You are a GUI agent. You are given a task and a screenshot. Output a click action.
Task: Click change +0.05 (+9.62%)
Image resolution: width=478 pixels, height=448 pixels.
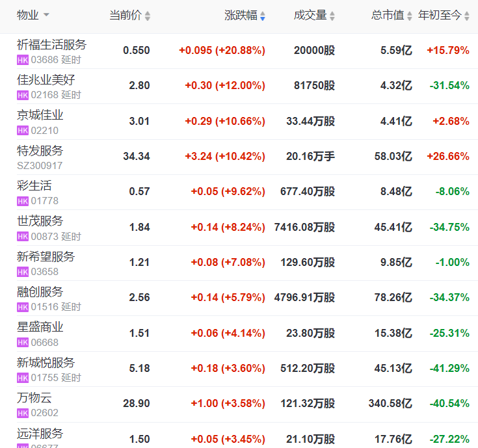tap(228, 191)
